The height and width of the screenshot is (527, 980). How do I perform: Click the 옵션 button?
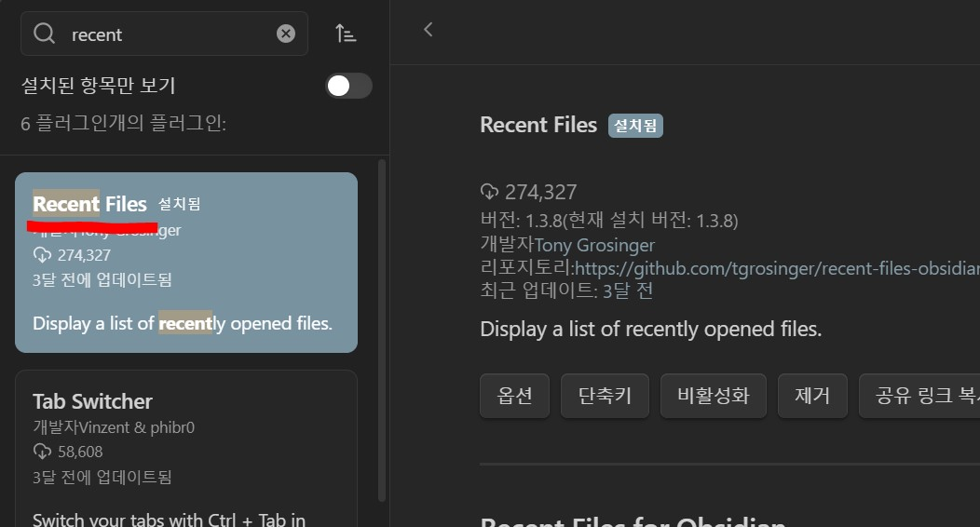(514, 396)
